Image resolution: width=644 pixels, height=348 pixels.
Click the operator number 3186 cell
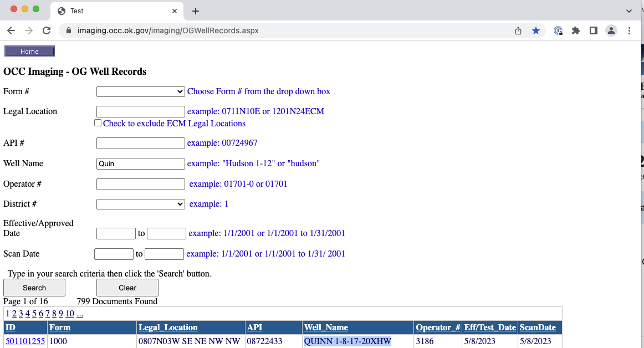point(425,341)
